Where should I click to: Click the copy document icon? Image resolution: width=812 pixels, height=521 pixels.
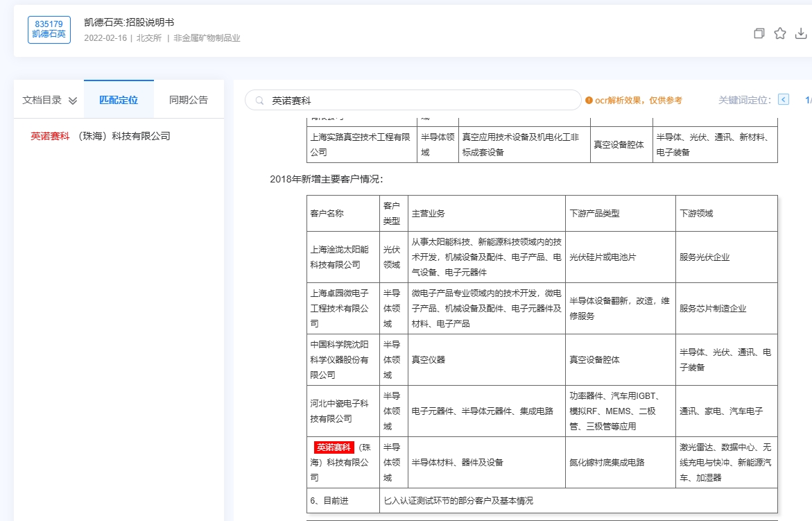759,33
